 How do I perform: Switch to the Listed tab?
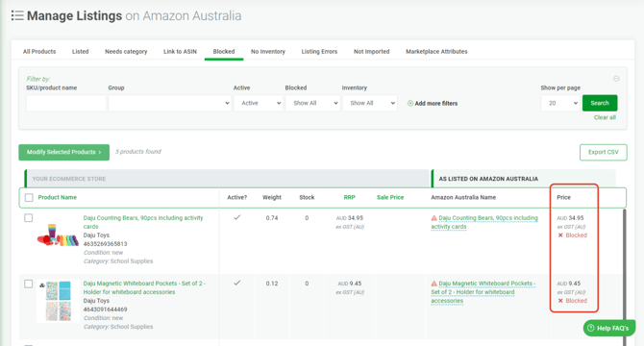tap(80, 51)
